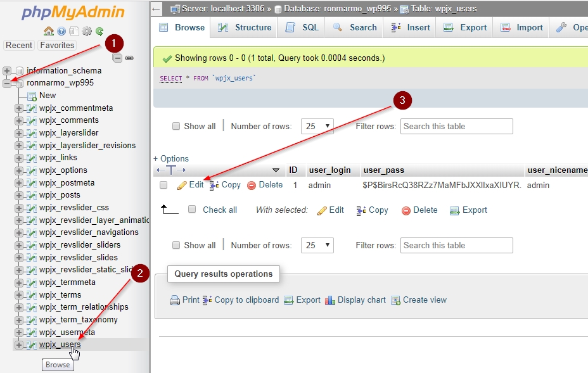Expand the wpjx_links table node
Image resolution: width=588 pixels, height=373 pixels.
[18, 158]
